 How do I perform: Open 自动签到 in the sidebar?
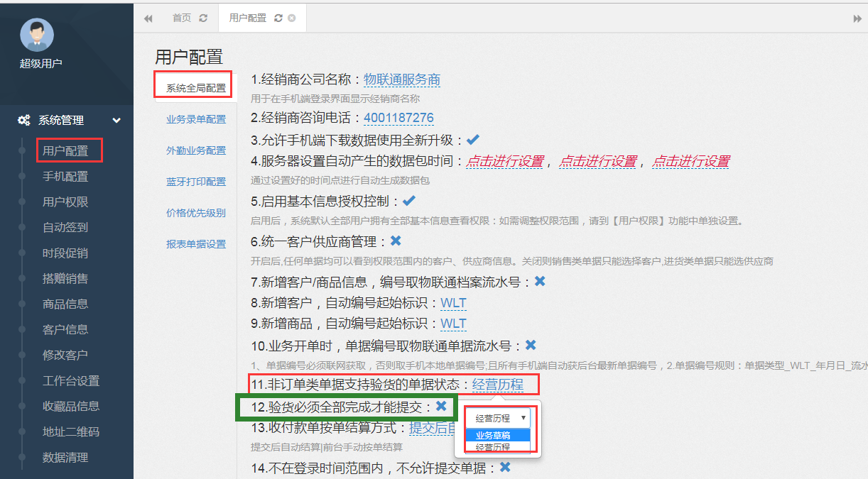(65, 228)
